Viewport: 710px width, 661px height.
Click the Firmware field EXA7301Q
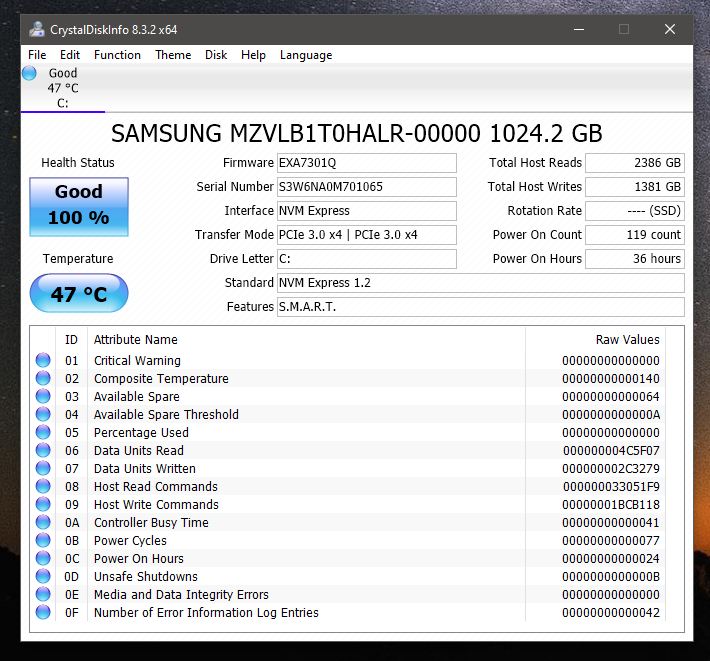(x=367, y=163)
